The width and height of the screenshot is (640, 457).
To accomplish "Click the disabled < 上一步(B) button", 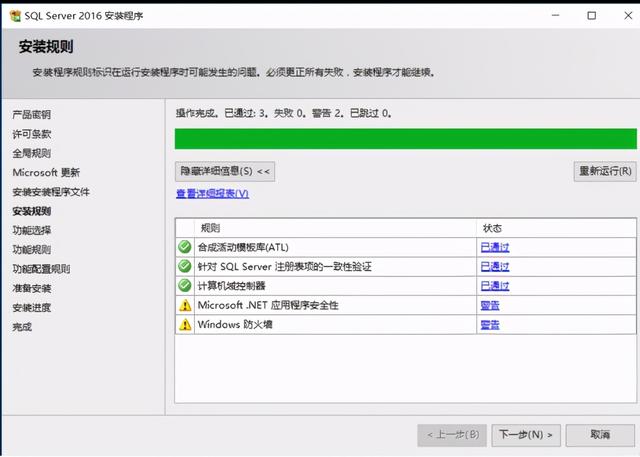I will [x=452, y=435].
